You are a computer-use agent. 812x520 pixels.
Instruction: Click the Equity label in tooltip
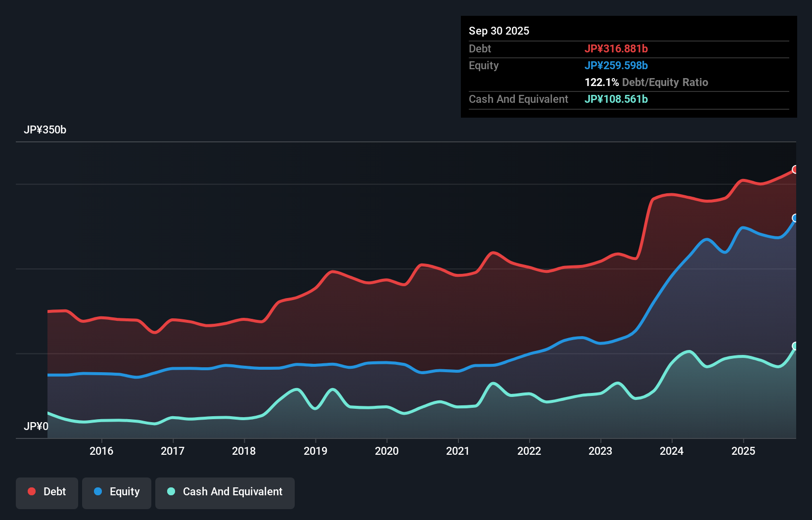(x=484, y=65)
